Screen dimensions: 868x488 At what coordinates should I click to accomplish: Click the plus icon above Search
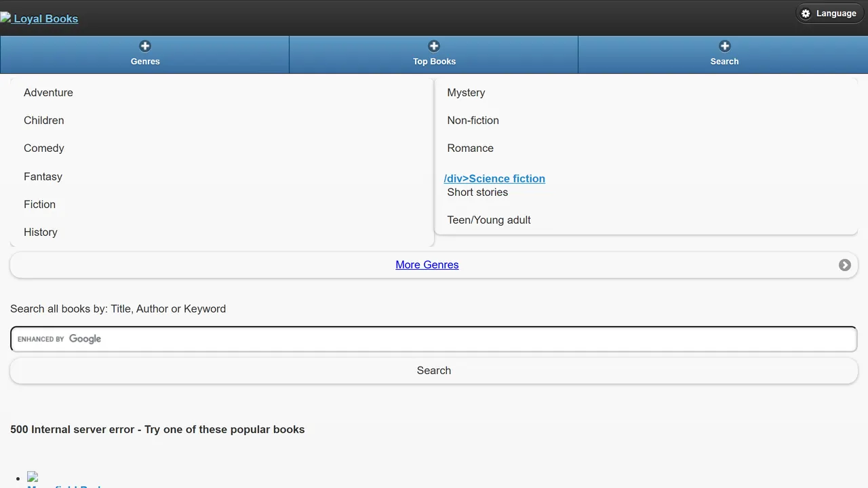[x=725, y=46]
